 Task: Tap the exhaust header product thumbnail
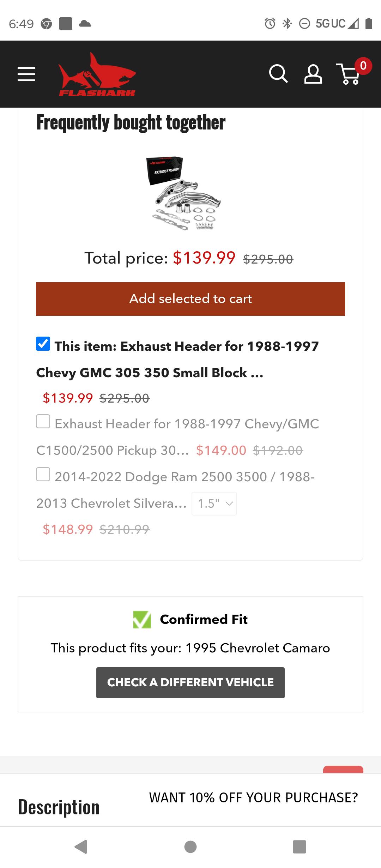point(183,193)
